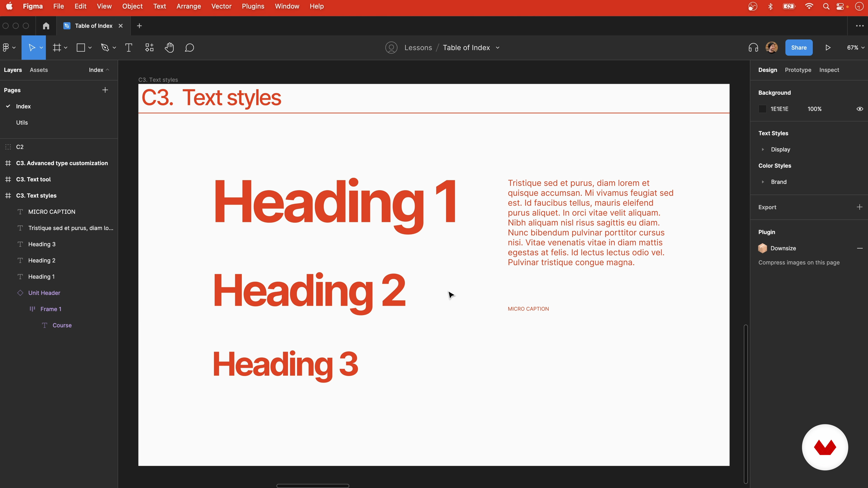The image size is (868, 488).
Task: Open shape tools dropdown arrow
Action: 90,48
